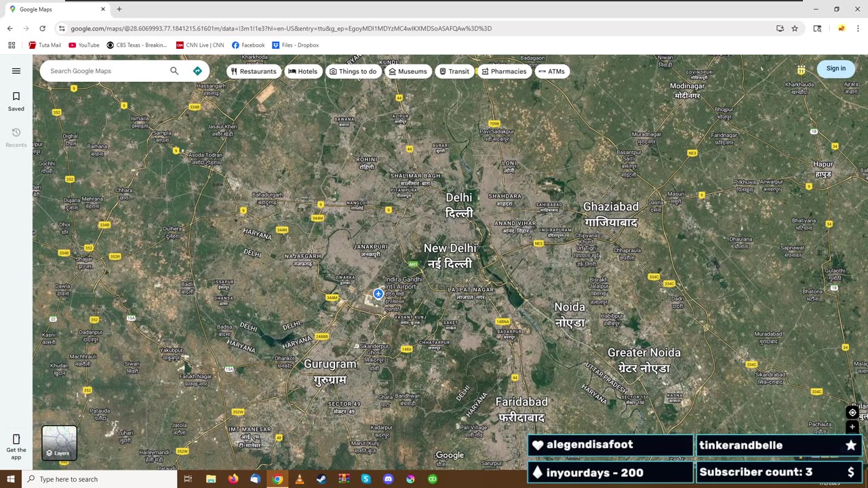Image resolution: width=868 pixels, height=488 pixels.
Task: Filter the map by Hotels
Action: pos(303,71)
